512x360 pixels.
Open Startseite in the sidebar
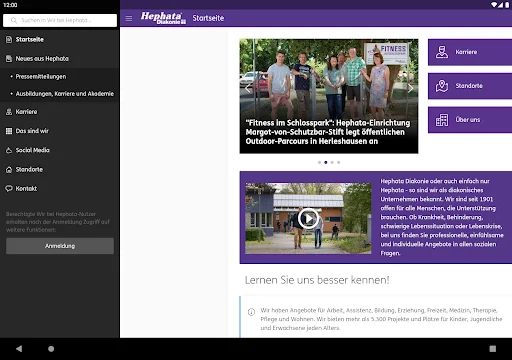(60, 40)
